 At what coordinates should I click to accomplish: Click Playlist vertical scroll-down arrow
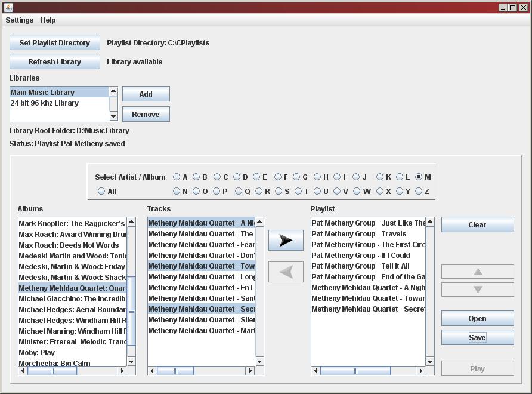[x=429, y=361]
